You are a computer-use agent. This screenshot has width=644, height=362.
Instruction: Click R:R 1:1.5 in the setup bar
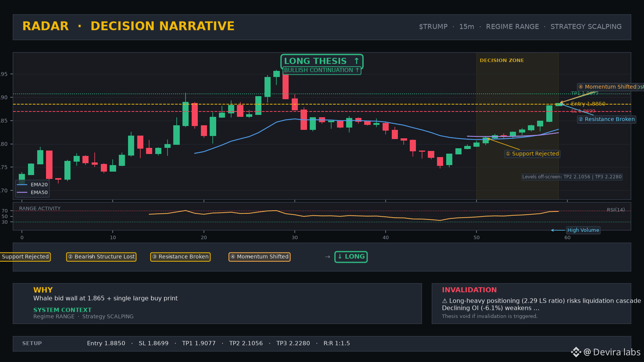337,344
